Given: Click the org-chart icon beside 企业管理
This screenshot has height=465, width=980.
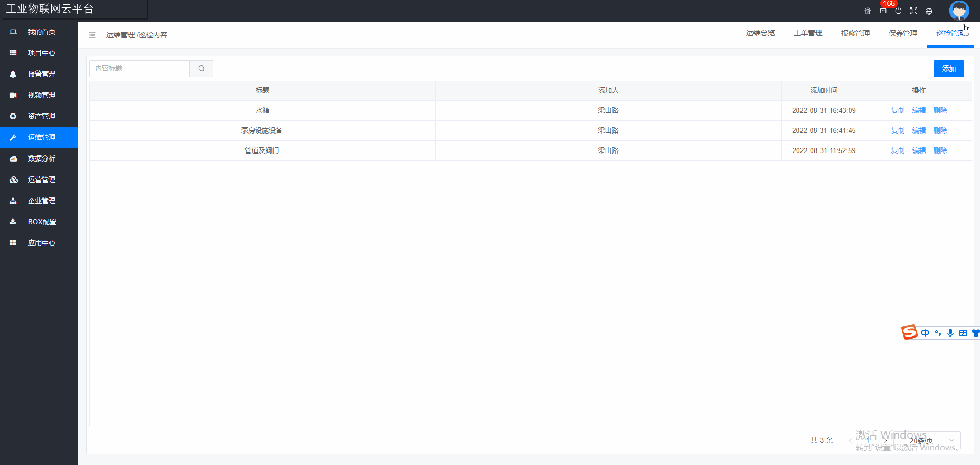Looking at the screenshot, I should [13, 201].
